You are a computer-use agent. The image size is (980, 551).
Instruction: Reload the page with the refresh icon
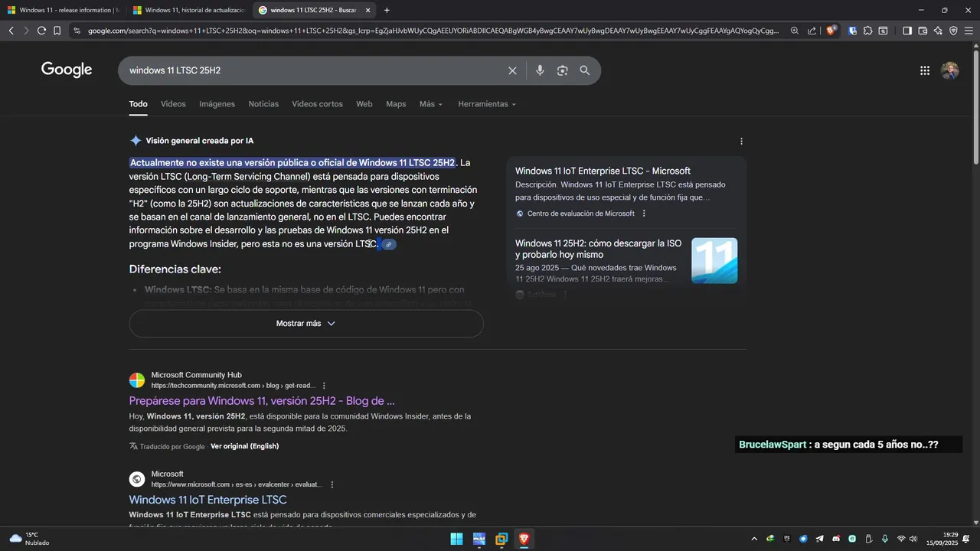(x=41, y=31)
